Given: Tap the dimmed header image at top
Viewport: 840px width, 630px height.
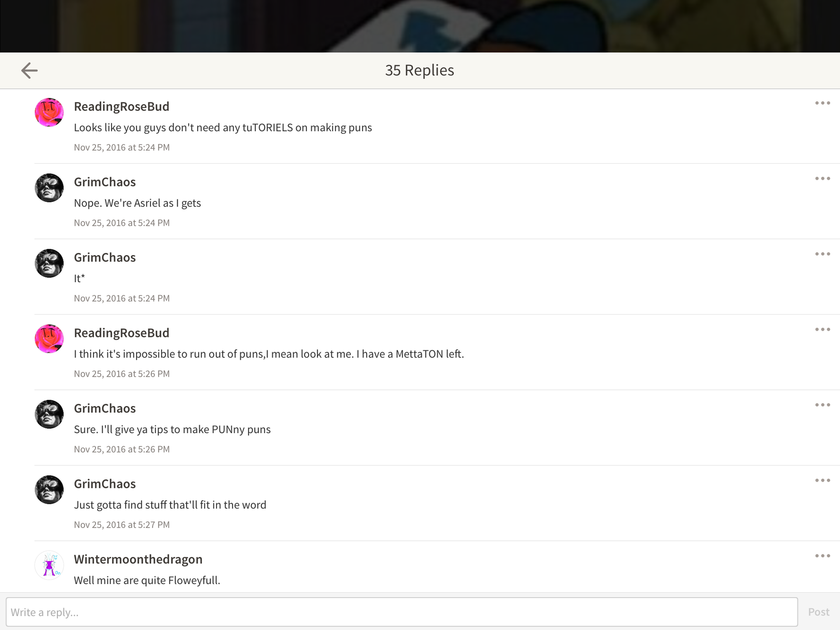Looking at the screenshot, I should pyautogui.click(x=420, y=26).
